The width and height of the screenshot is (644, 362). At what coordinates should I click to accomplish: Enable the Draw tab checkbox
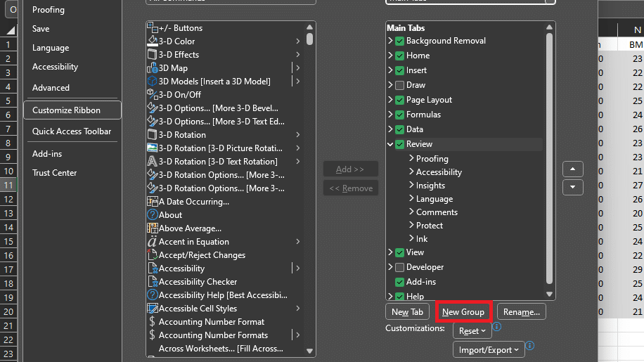(400, 85)
